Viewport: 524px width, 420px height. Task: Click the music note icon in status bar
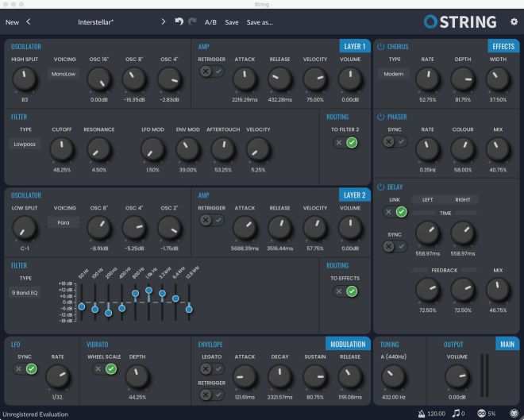[456, 414]
